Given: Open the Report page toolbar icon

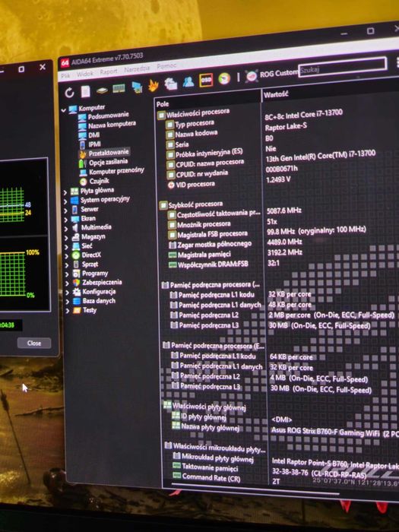Looking at the screenshot, I should [x=85, y=91].
